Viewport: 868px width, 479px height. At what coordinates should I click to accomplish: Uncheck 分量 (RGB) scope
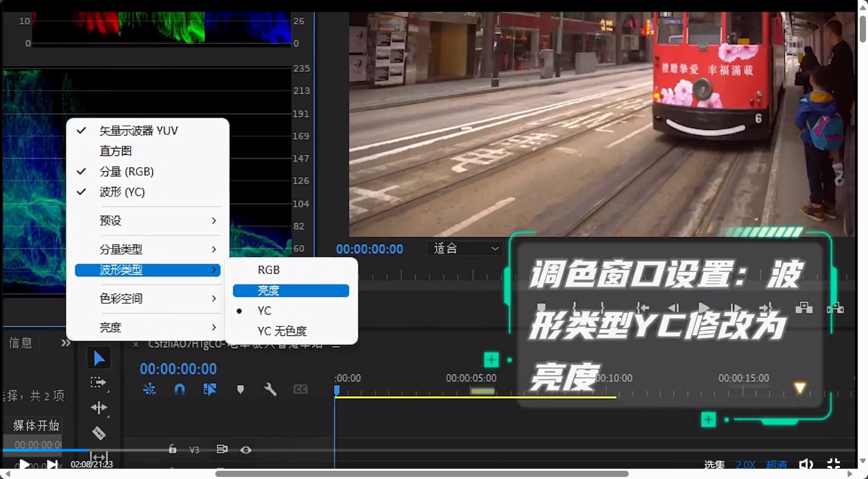click(x=147, y=171)
